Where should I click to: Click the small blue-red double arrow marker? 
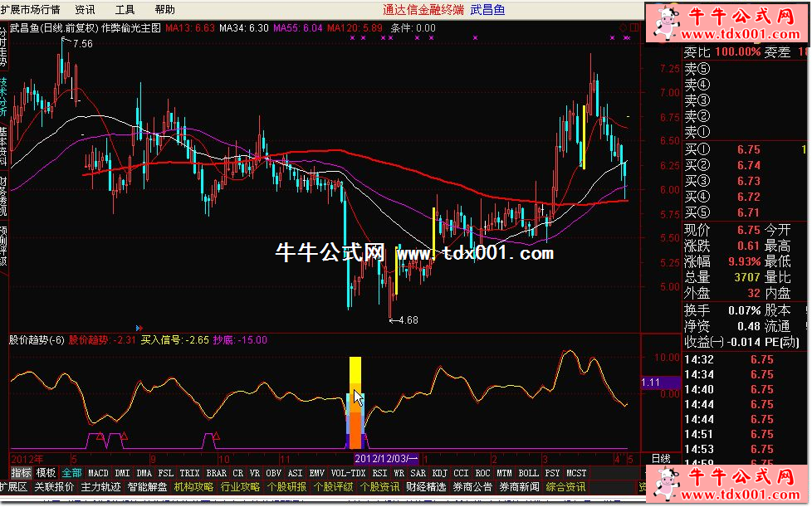[139, 328]
